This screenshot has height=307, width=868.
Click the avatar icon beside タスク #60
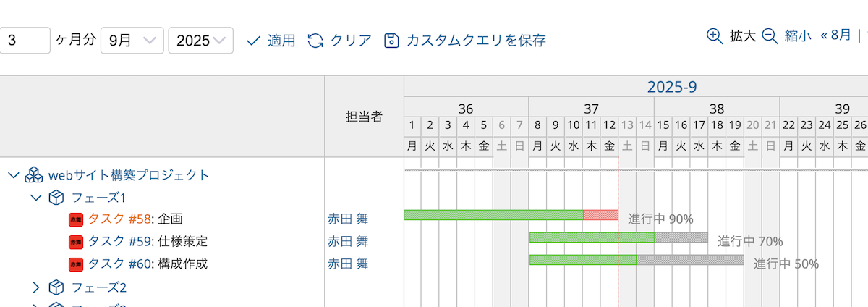pos(76,264)
